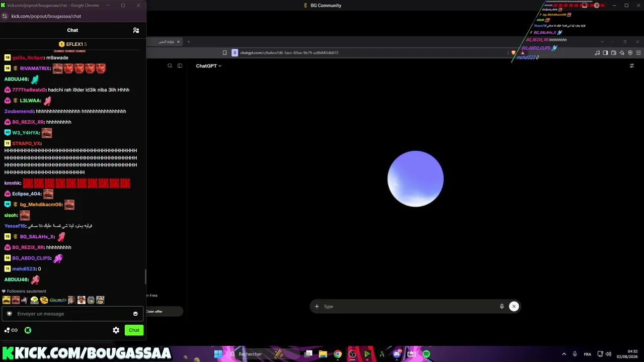Click the green Kick K icon

pyautogui.click(x=28, y=330)
